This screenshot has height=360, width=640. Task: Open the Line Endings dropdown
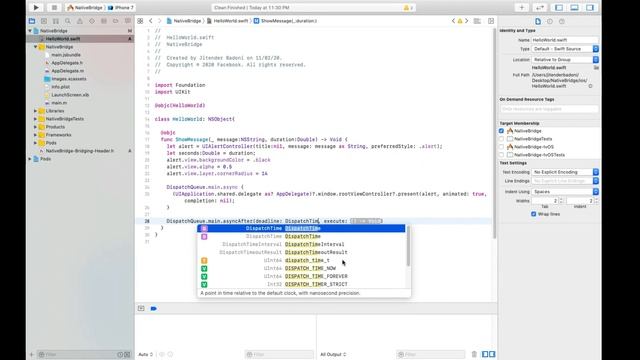(565, 181)
